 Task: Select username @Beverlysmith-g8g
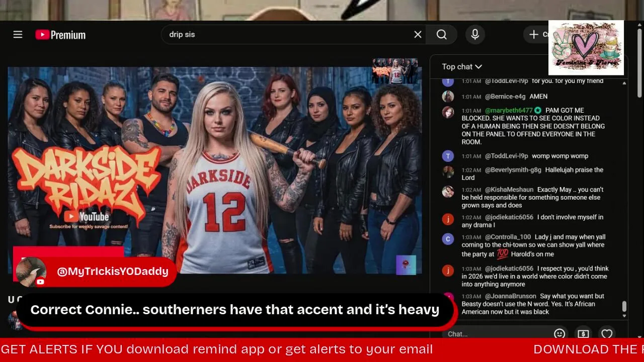point(513,170)
